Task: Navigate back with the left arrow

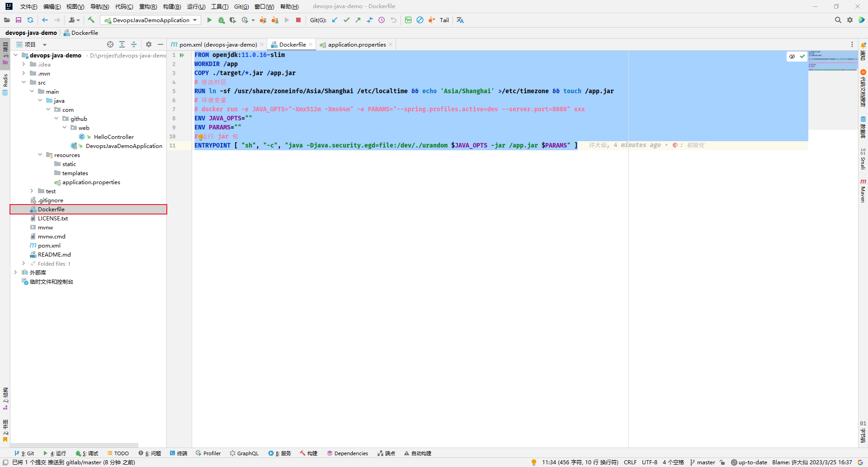Action: pos(45,20)
